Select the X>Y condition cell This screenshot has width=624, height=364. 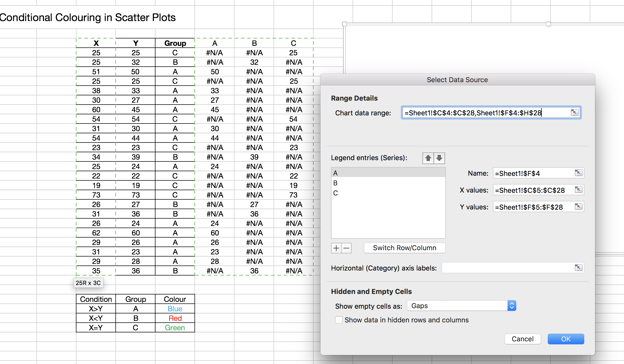(96, 309)
